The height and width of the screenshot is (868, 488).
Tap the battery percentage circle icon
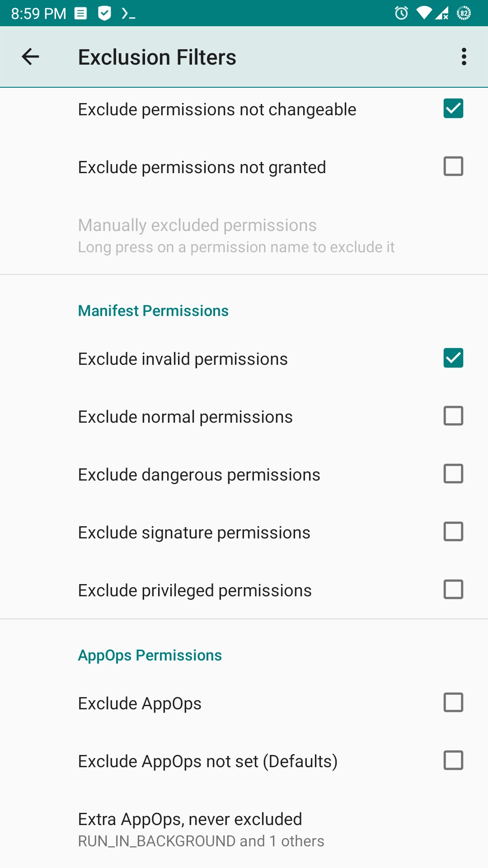coord(464,13)
